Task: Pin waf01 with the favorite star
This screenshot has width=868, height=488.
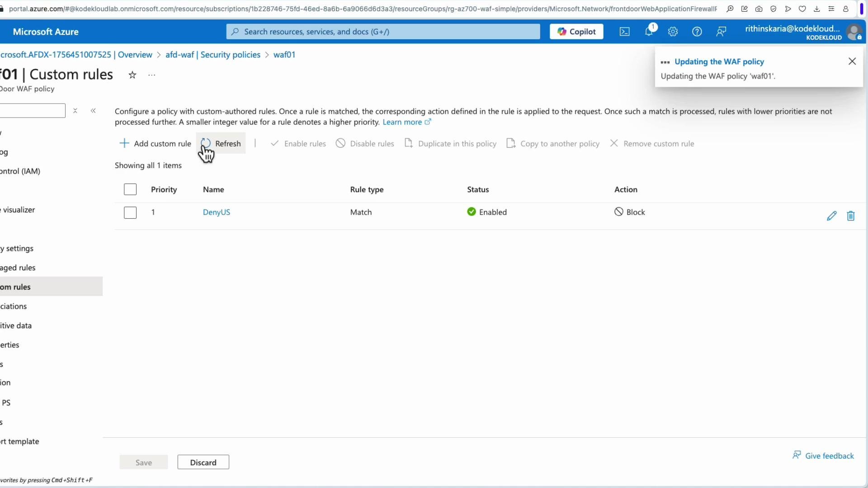Action: tap(132, 75)
